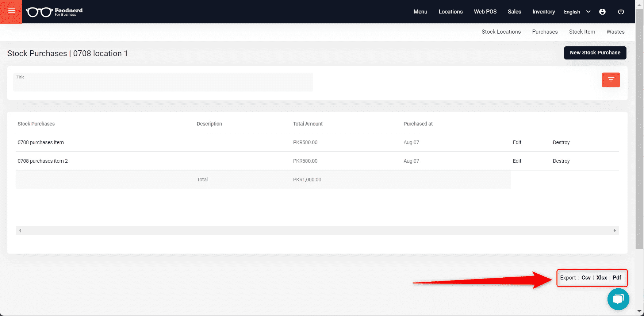Screen dimensions: 644x316
Task: Open the Menu navigation item
Action: [x=420, y=12]
